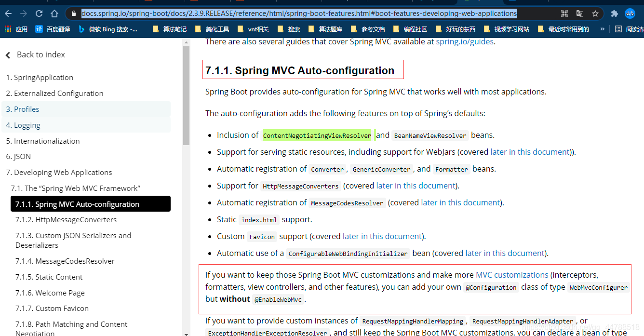Click the browser back arrow
This screenshot has height=336, width=644.
pyautogui.click(x=9, y=13)
